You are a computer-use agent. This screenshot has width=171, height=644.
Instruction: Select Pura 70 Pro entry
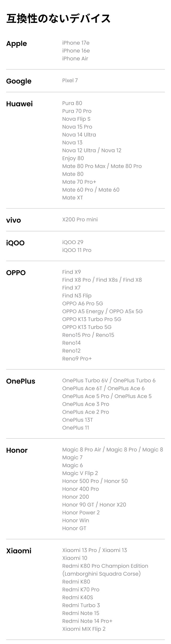coord(77,111)
